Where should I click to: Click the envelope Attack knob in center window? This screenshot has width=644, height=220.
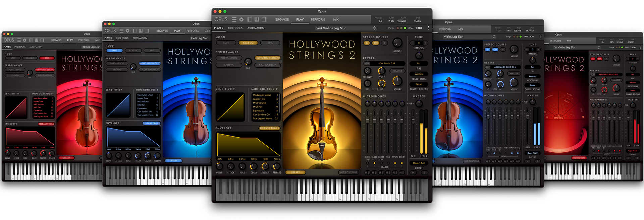click(x=231, y=166)
